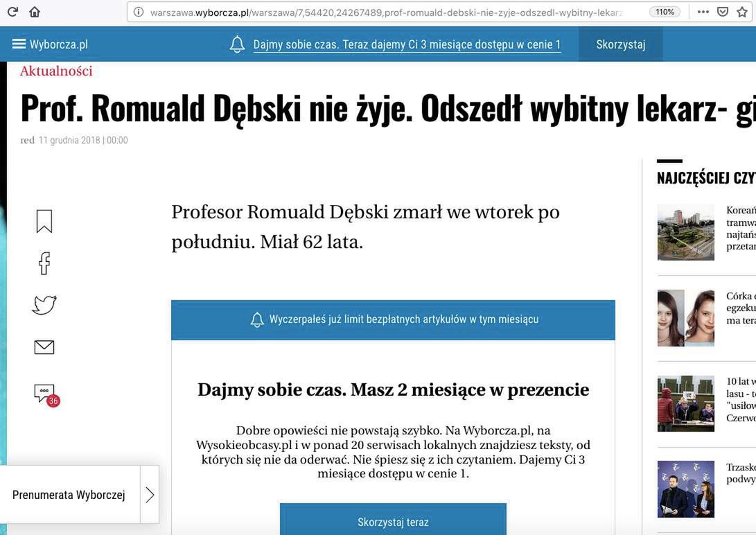
Task: Open the 'Córka' headline in most-read list
Action: pos(741,308)
